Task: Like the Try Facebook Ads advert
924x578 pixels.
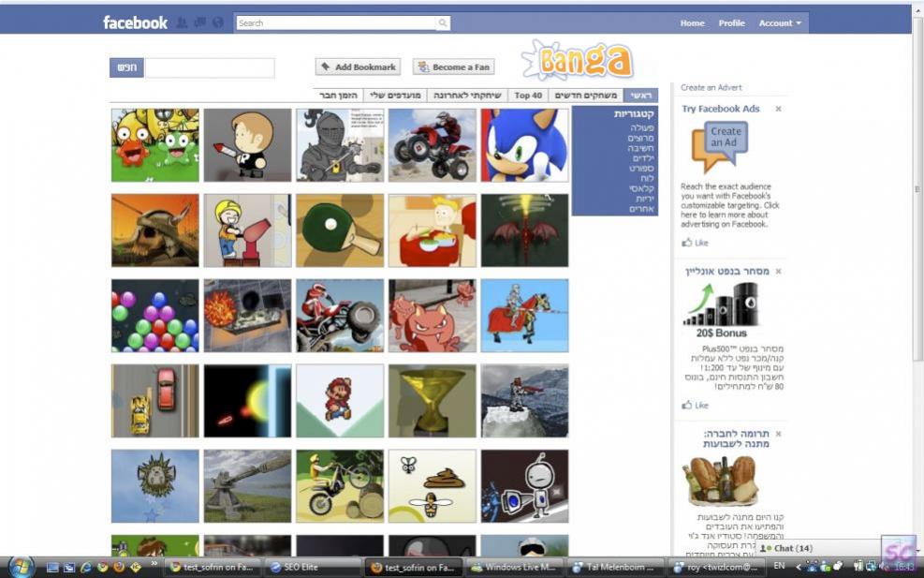Action: pos(696,243)
